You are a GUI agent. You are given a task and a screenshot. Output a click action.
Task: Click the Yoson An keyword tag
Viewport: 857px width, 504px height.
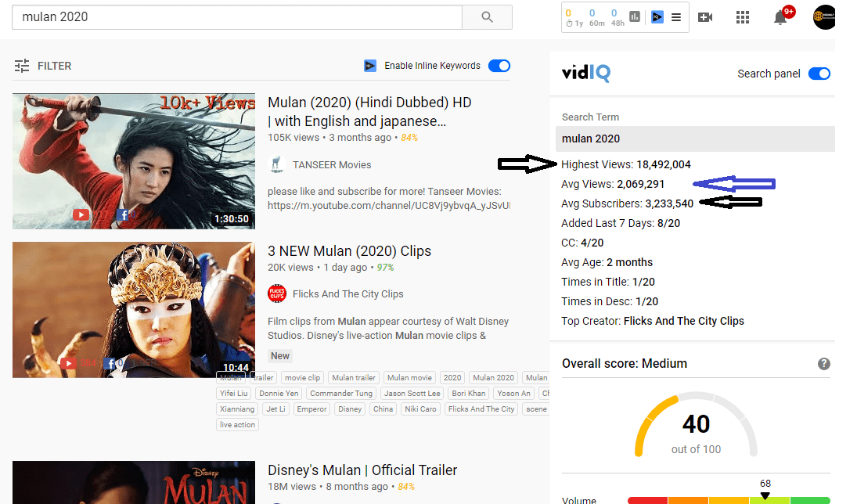(x=513, y=394)
